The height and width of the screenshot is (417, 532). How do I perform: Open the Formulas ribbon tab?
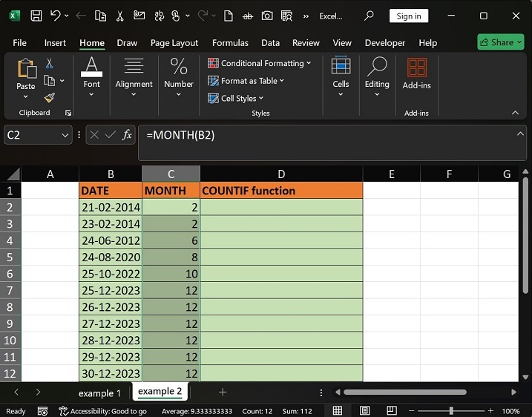(229, 43)
